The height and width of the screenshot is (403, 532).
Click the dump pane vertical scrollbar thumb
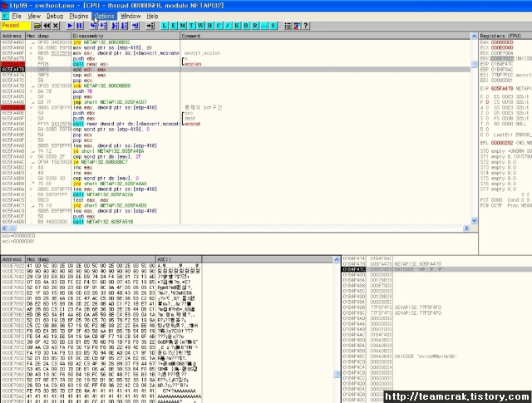point(337,374)
